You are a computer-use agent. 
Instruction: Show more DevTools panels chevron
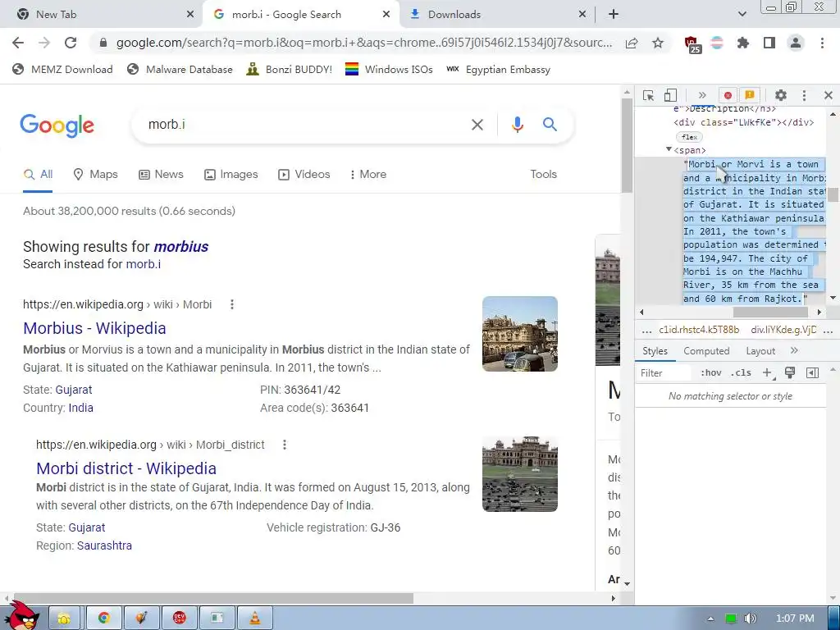[702, 95]
